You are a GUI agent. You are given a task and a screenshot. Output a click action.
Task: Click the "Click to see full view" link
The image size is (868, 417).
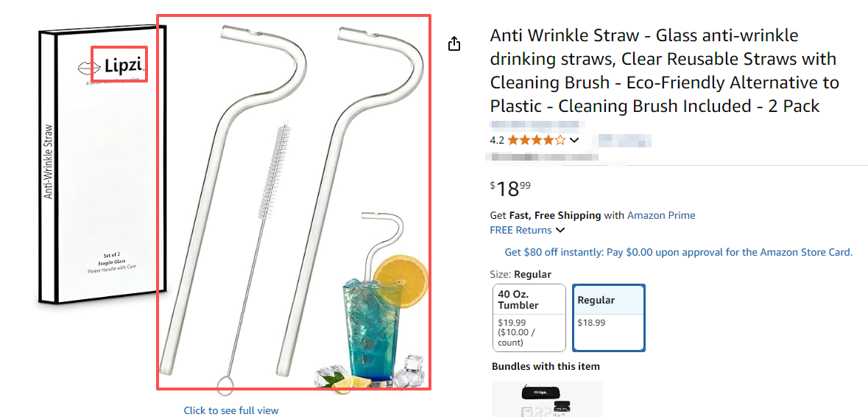pyautogui.click(x=231, y=410)
